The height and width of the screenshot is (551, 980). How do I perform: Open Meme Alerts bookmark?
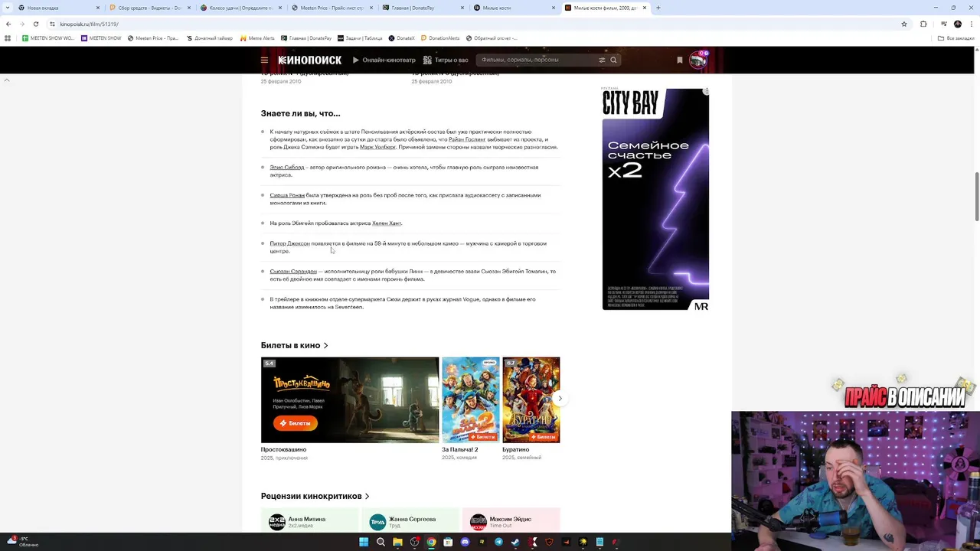tap(257, 38)
